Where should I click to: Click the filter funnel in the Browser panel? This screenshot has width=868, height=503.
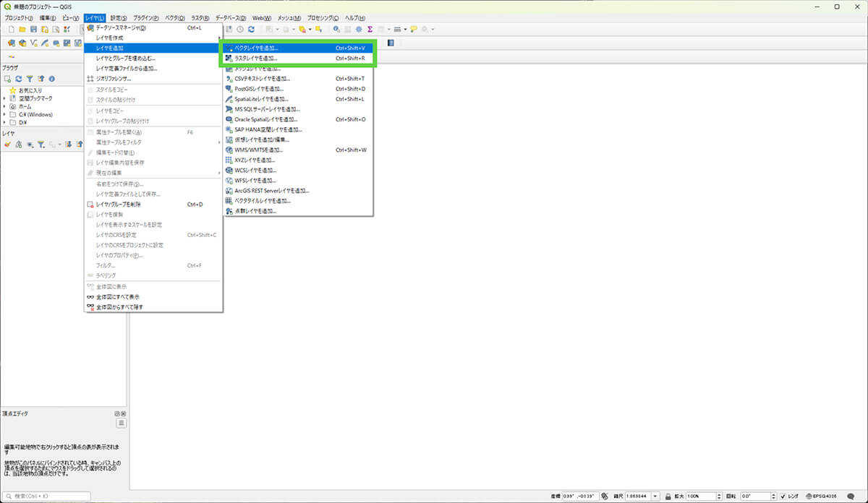30,78
